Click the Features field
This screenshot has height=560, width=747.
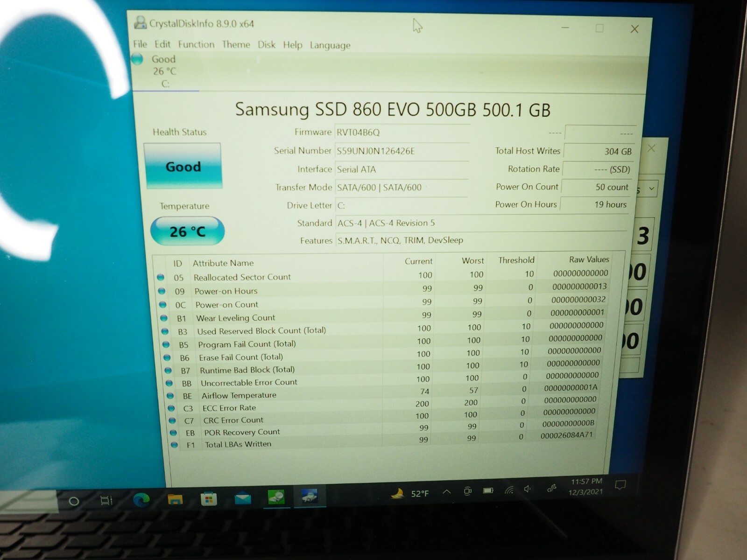point(481,240)
